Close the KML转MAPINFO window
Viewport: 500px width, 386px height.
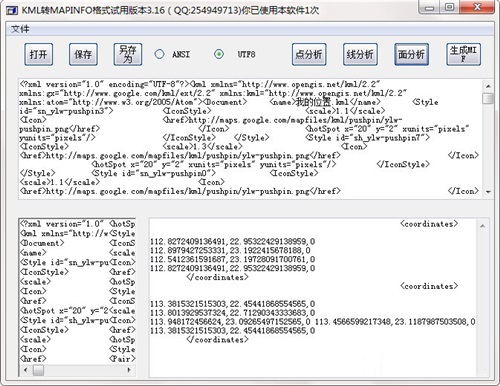pos(477,7)
